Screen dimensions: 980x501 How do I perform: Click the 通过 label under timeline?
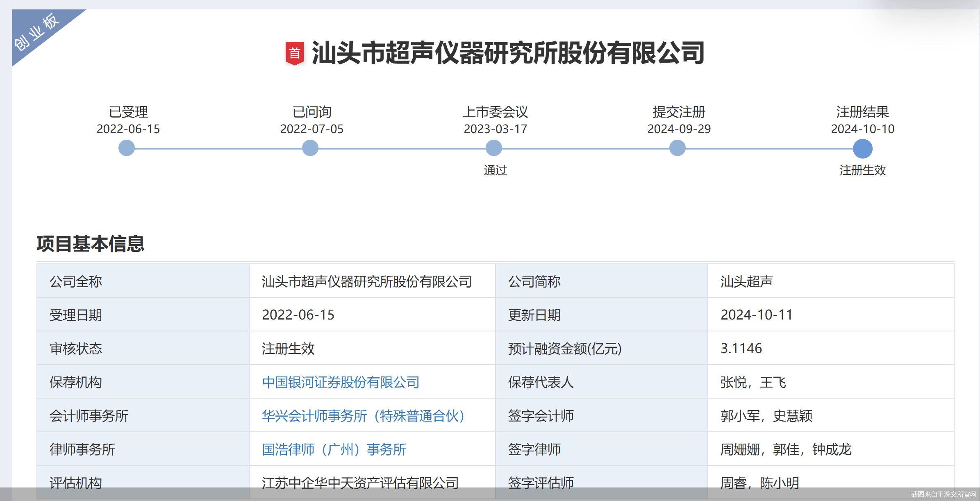click(495, 170)
